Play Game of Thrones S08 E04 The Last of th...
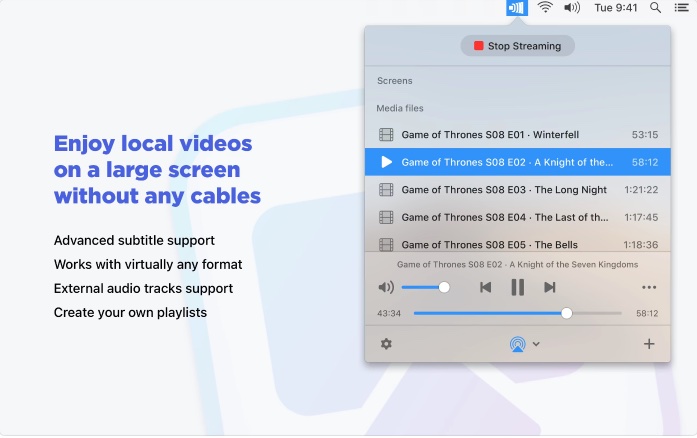The image size is (697, 438). (517, 217)
